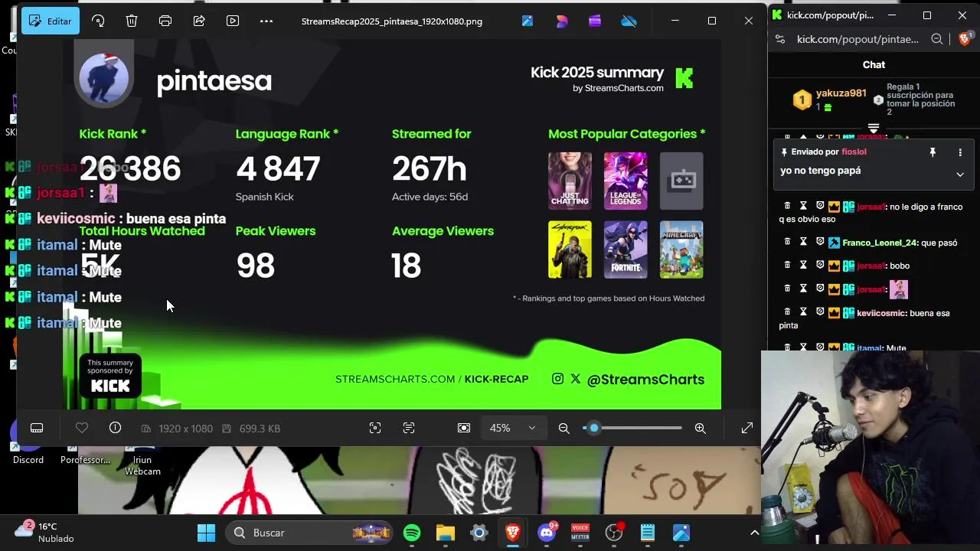Collapse the chat leaderboard with the handle
The width and height of the screenshot is (980, 551).
(874, 128)
